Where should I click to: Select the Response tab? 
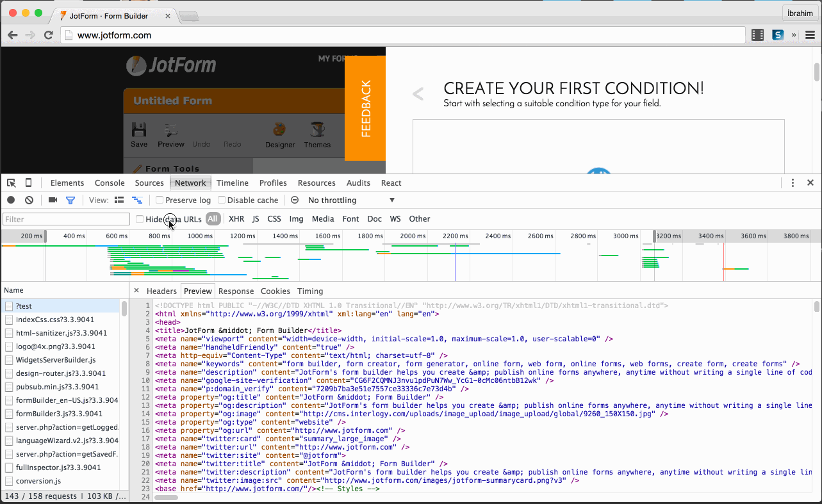click(x=236, y=291)
